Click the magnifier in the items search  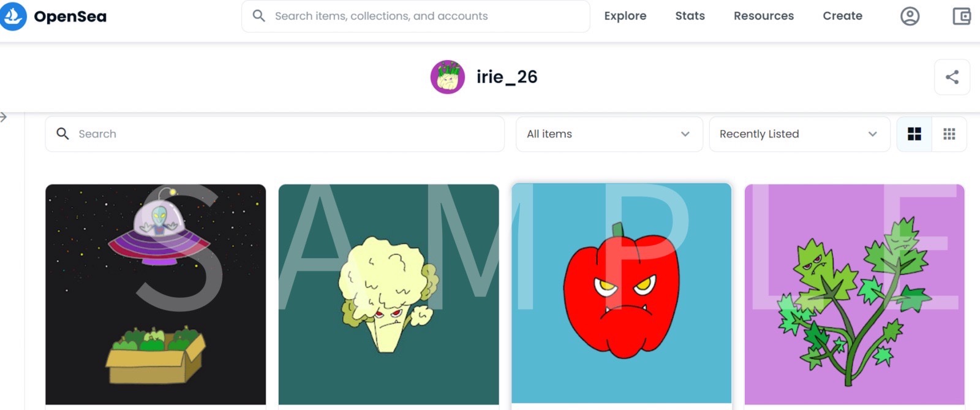[x=62, y=134]
